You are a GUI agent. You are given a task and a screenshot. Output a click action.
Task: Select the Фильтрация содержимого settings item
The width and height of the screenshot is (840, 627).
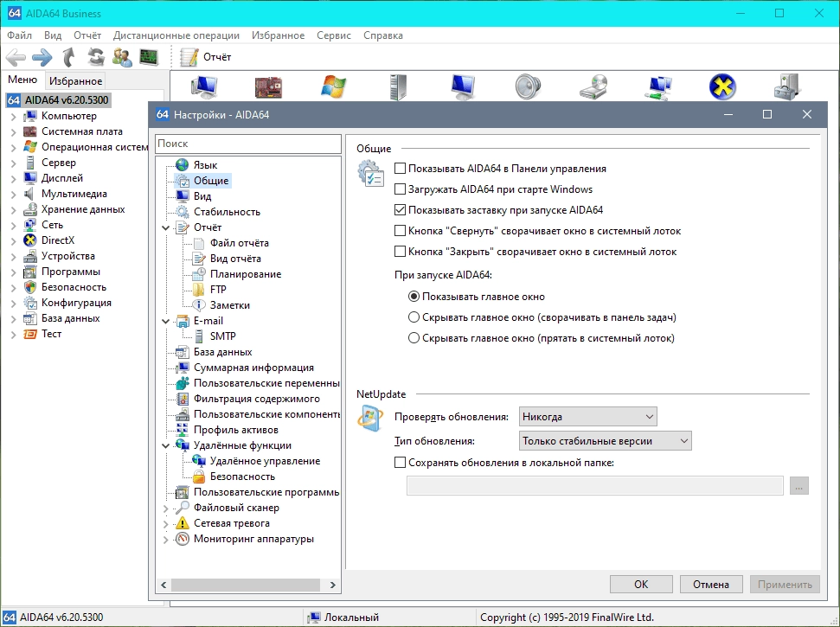click(x=248, y=399)
